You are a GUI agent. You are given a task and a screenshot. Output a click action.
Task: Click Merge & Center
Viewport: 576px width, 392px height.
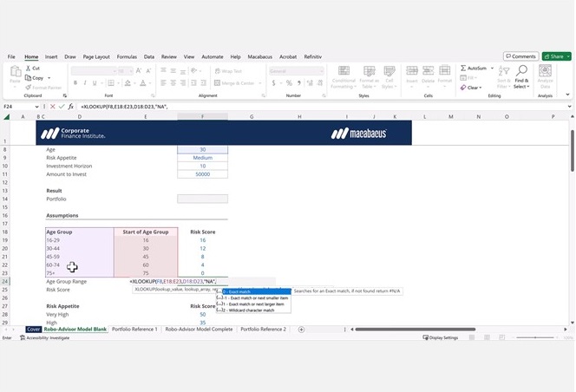(x=234, y=83)
